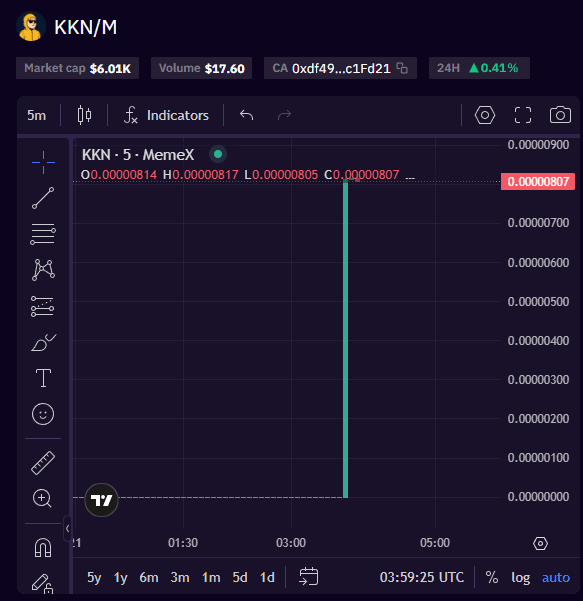The width and height of the screenshot is (583, 601).
Task: Collapse the drawing toolbar with the chevron
Action: pos(67,529)
